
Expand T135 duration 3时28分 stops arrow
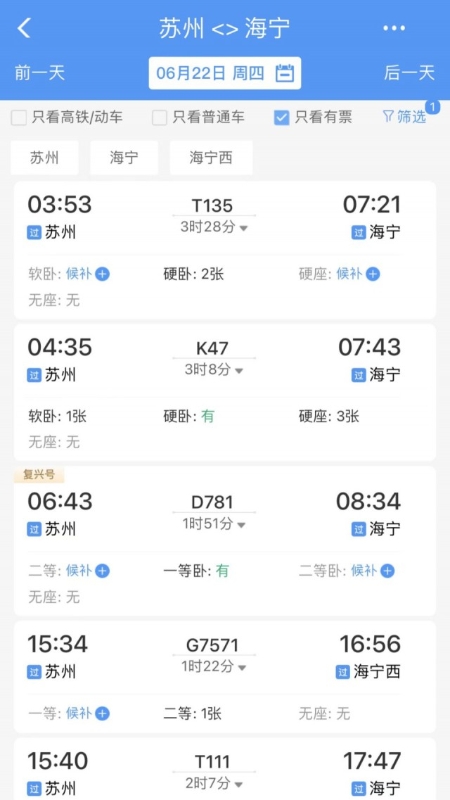point(243,229)
